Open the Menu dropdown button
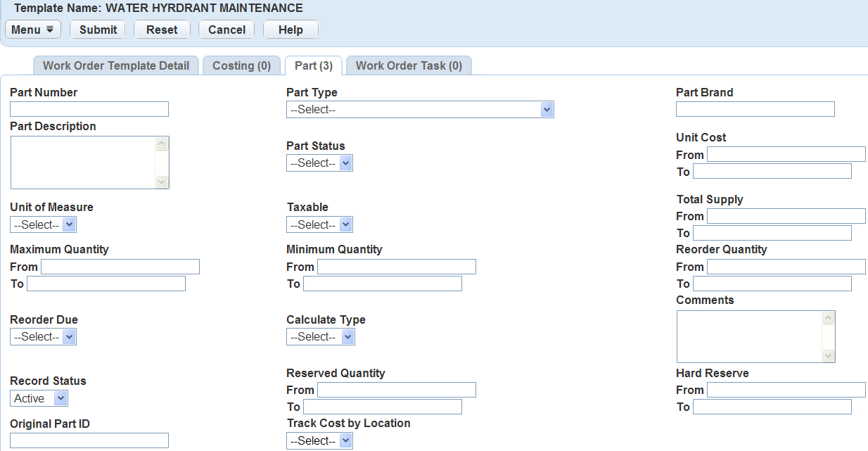 33,30
